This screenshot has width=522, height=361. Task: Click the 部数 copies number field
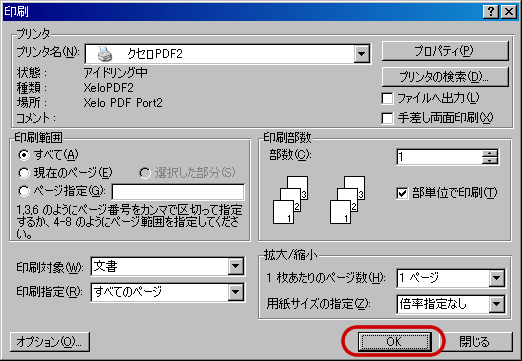pyautogui.click(x=439, y=157)
